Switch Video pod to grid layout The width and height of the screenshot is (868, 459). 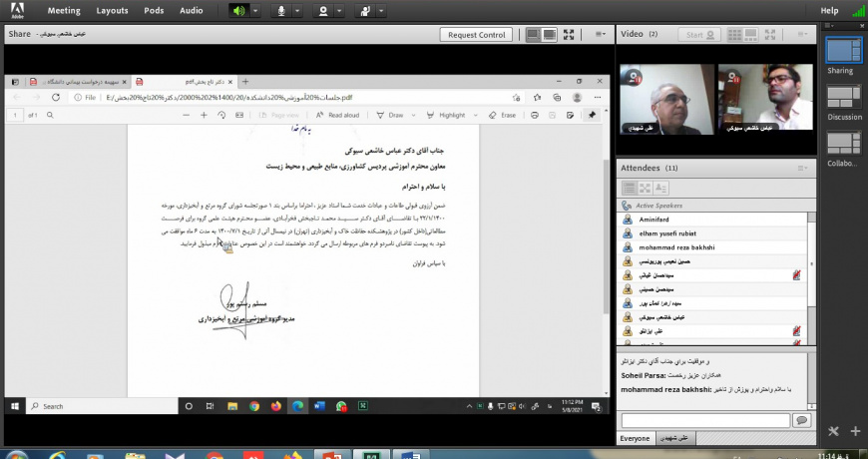click(734, 34)
